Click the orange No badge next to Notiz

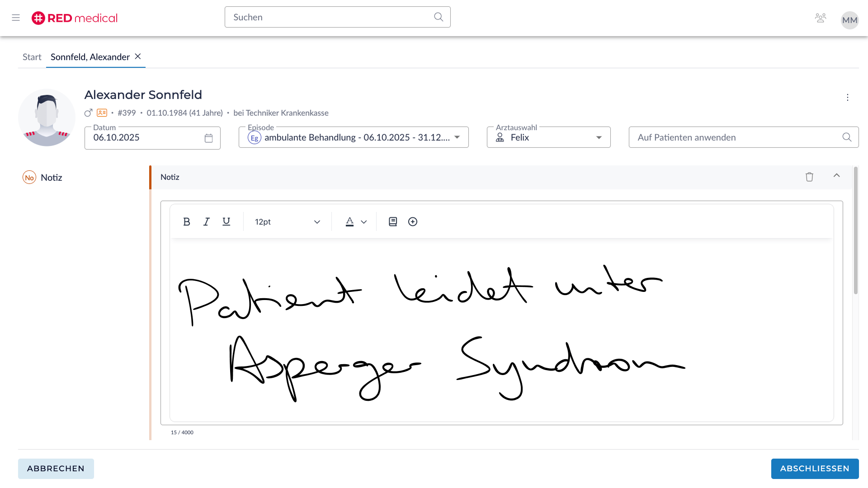tap(29, 177)
